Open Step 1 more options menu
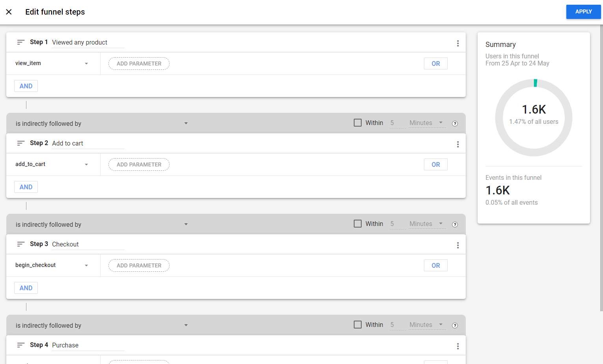The height and width of the screenshot is (364, 603). click(457, 43)
